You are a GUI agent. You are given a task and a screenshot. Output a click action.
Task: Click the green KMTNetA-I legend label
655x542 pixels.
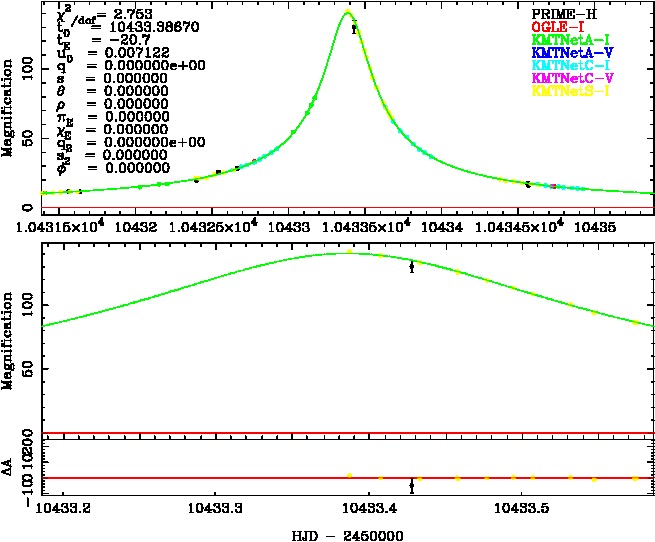pos(569,40)
